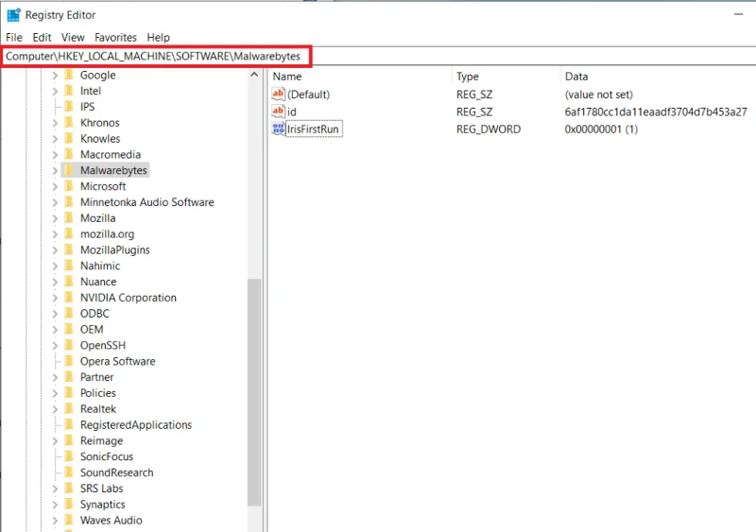The height and width of the screenshot is (532, 756).
Task: Click the tree scrollbar up arrow
Action: pos(254,75)
